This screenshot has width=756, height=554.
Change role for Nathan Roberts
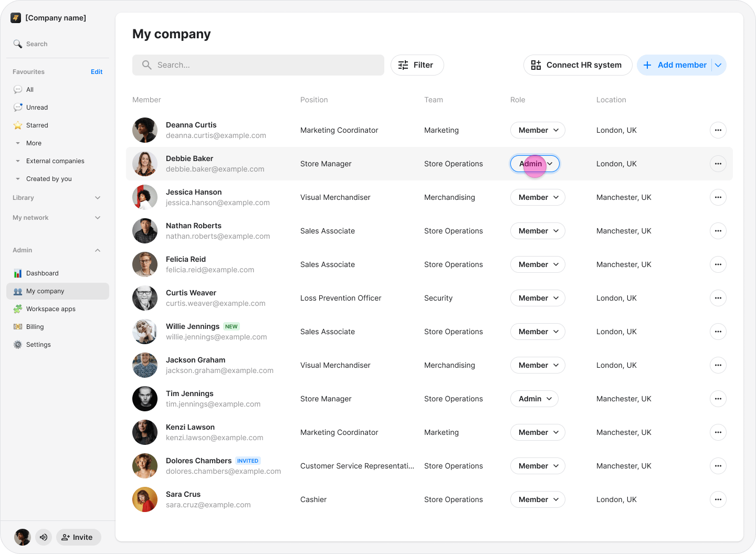click(x=538, y=231)
